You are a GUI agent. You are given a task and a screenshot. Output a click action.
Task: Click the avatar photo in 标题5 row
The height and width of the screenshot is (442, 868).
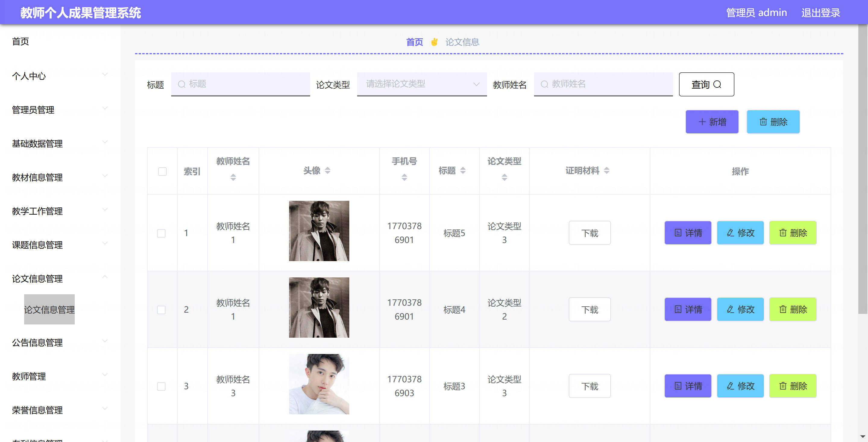[319, 231]
